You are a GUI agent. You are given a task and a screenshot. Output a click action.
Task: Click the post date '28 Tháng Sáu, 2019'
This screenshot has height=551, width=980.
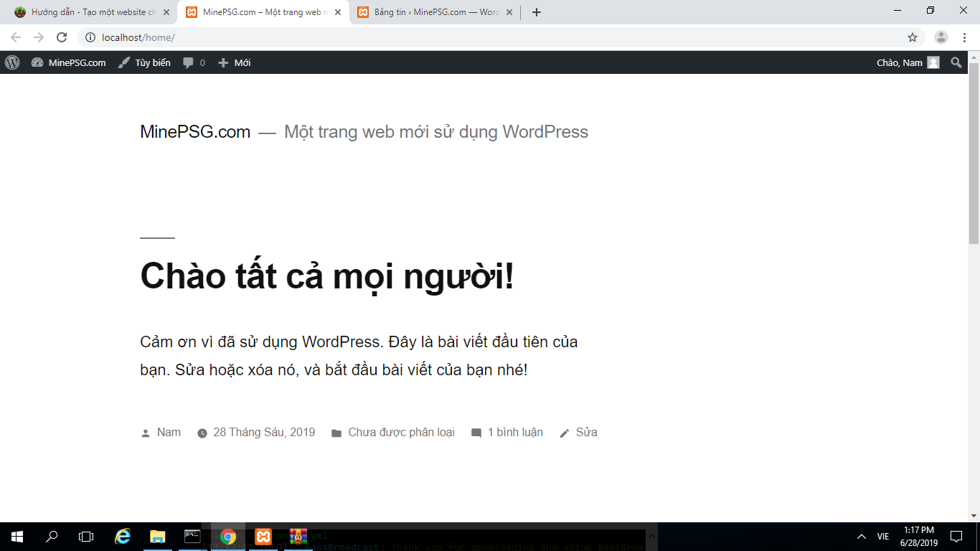coord(264,433)
